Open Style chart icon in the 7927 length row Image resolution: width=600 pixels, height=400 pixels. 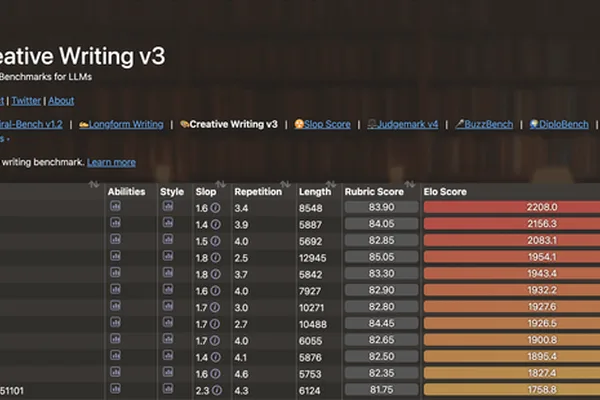pos(168,289)
